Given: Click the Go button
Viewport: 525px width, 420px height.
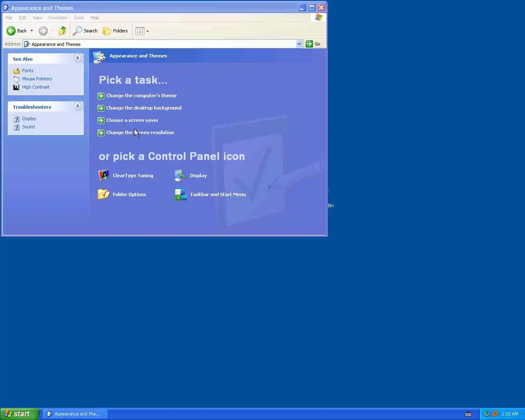Looking at the screenshot, I should tap(313, 44).
